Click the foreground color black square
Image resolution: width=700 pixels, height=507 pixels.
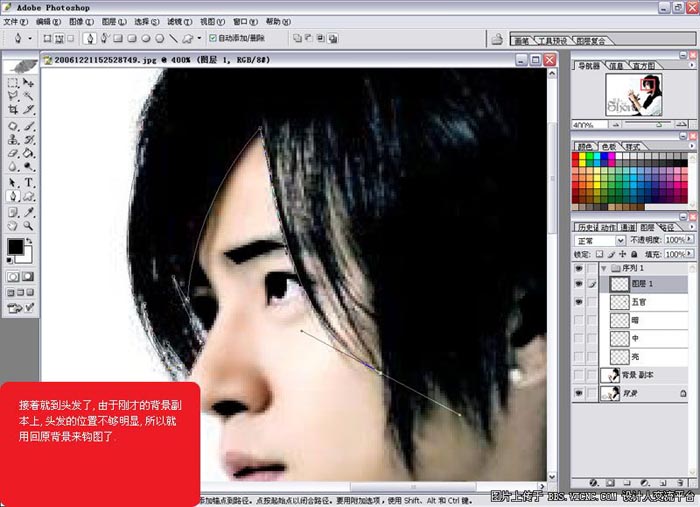tap(16, 247)
